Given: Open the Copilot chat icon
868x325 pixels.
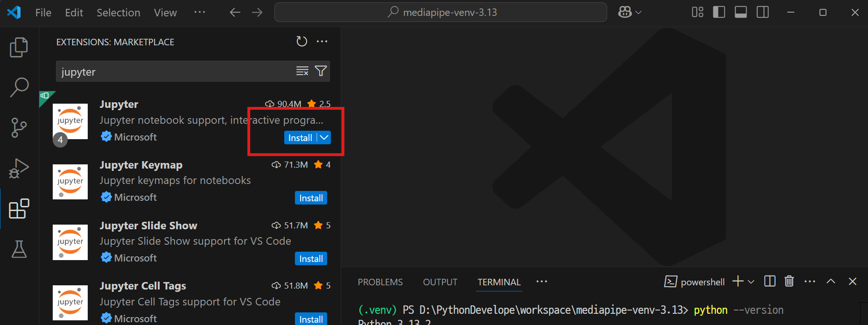Looking at the screenshot, I should click(625, 12).
